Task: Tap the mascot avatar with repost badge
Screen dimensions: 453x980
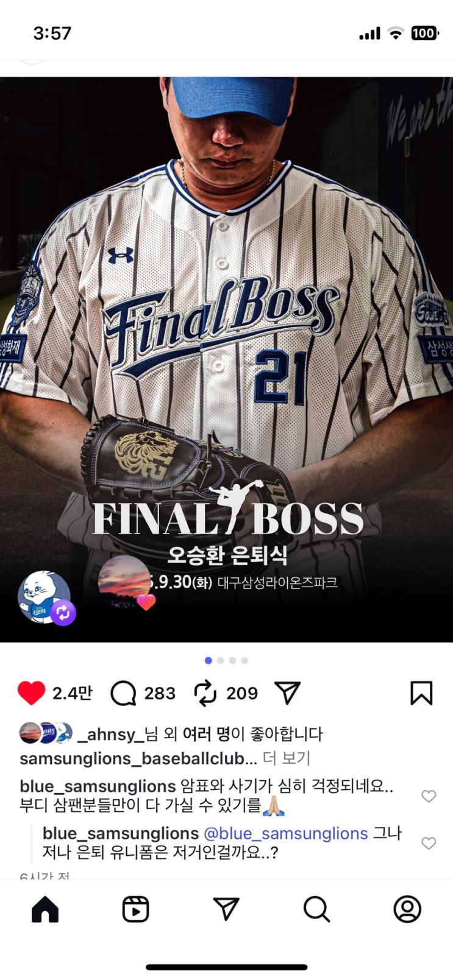Action: (45, 598)
